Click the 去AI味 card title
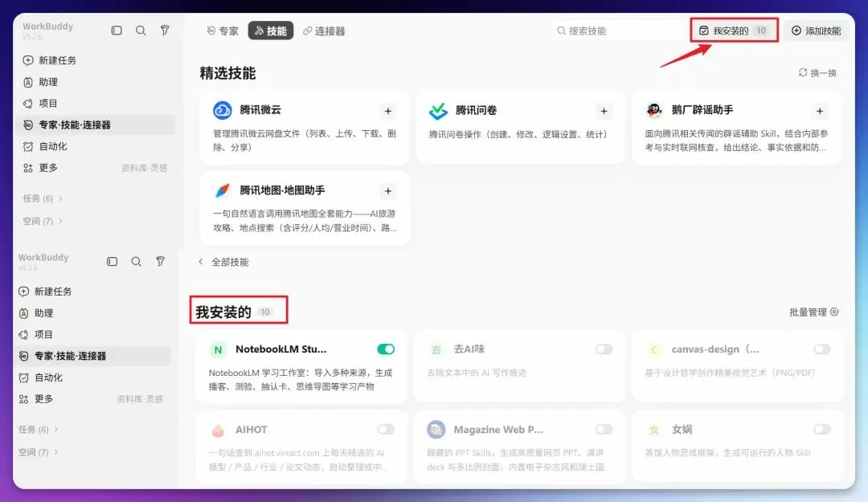 point(469,349)
